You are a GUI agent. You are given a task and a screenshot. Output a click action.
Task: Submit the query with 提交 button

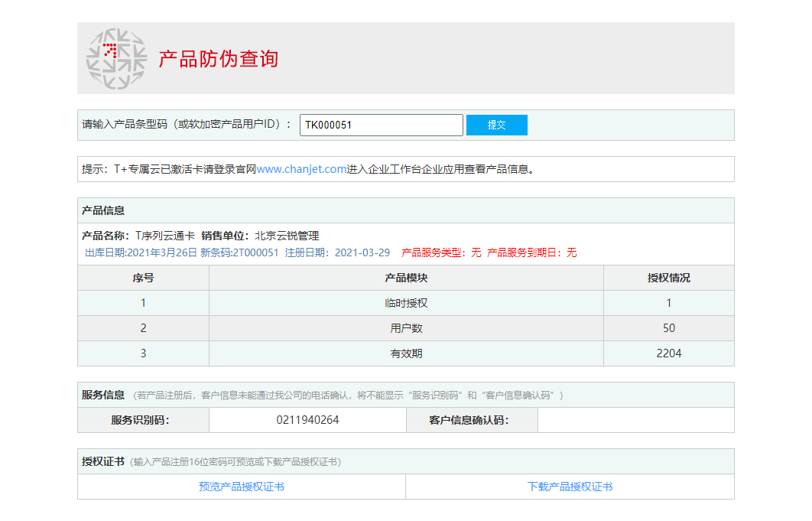click(497, 125)
